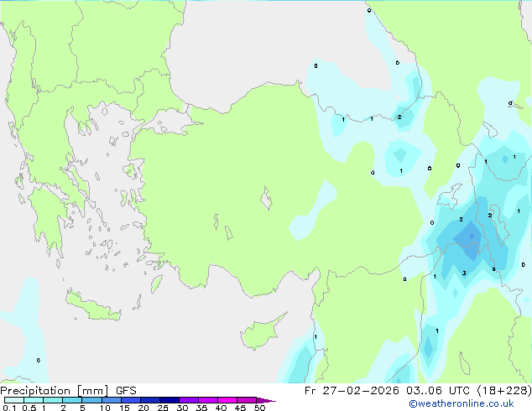The width and height of the screenshot is (532, 411).
Task: Click the precipitation value '3' on the map
Action: click(464, 273)
